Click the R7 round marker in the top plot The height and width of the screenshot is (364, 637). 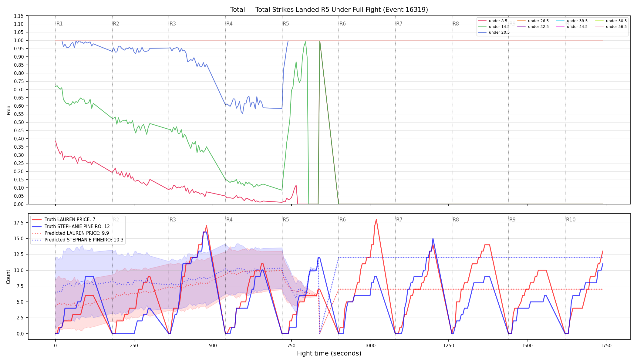click(x=399, y=24)
